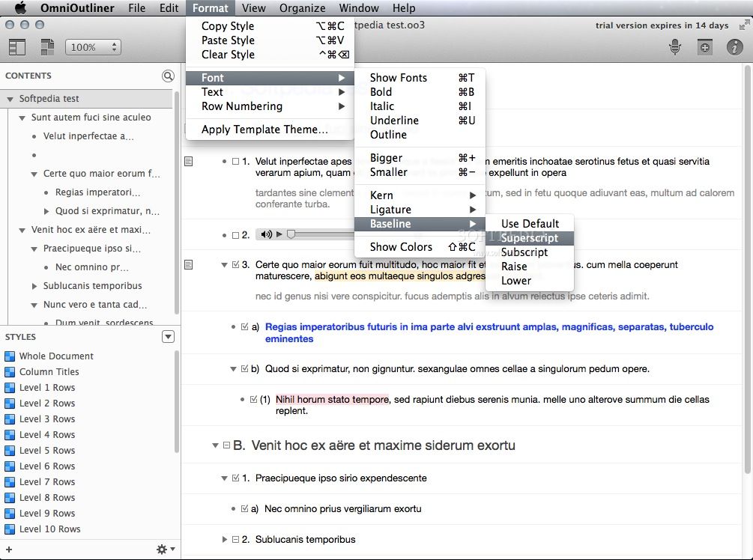This screenshot has height=560, width=753.
Task: Click the Whole Document style icon
Action: coord(10,356)
